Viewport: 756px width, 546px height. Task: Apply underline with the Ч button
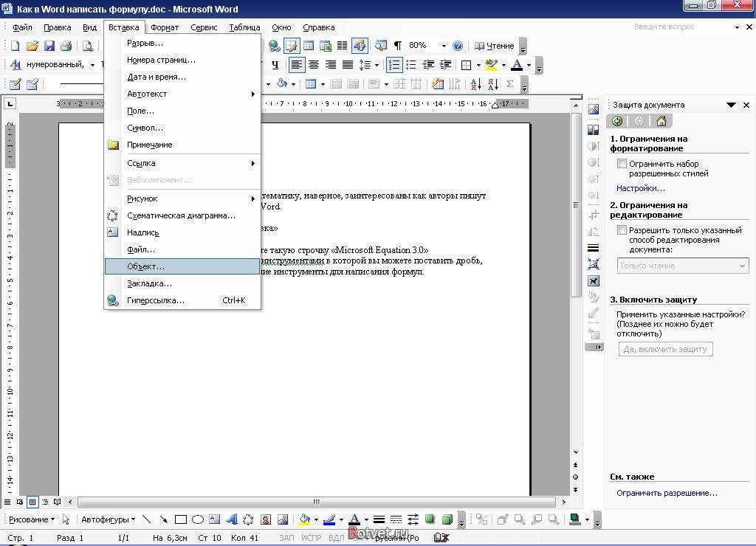point(275,65)
